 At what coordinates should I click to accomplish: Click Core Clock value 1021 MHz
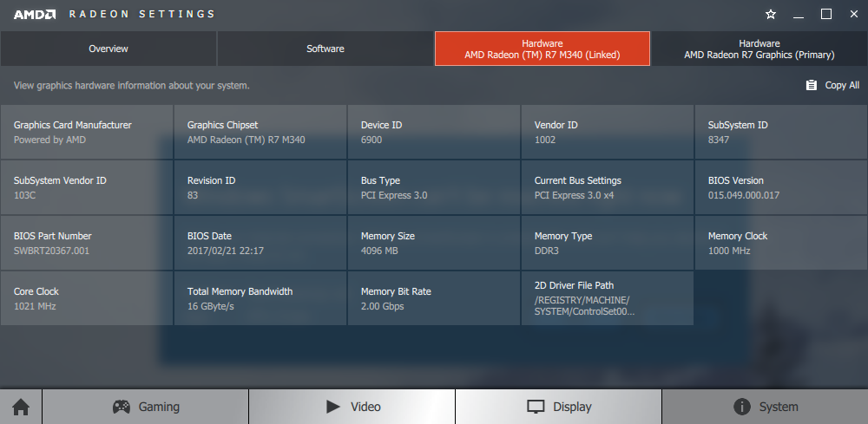[35, 306]
